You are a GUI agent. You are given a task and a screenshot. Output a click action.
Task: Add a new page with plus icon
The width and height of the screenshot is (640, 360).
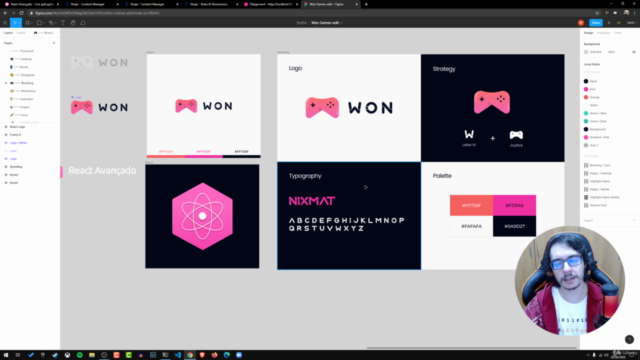(x=53, y=43)
